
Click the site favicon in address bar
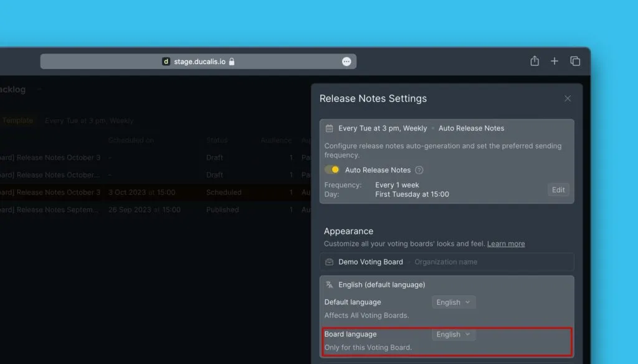tap(166, 62)
